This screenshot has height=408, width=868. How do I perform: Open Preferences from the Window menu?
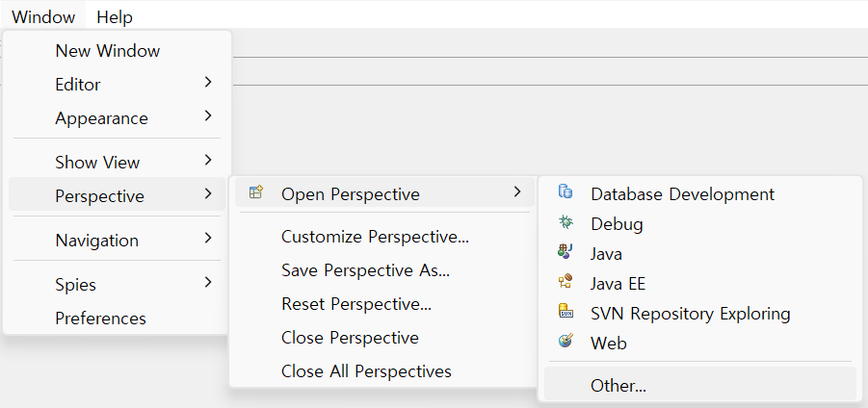pos(100,318)
